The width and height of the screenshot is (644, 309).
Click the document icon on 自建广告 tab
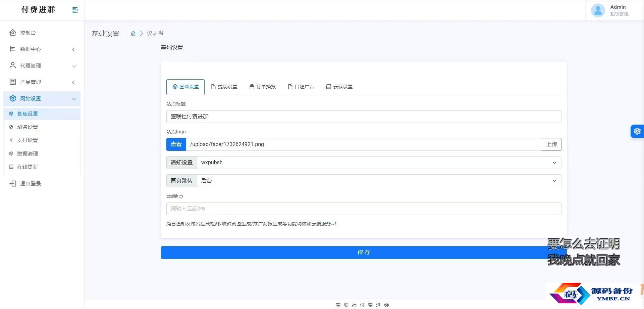290,87
